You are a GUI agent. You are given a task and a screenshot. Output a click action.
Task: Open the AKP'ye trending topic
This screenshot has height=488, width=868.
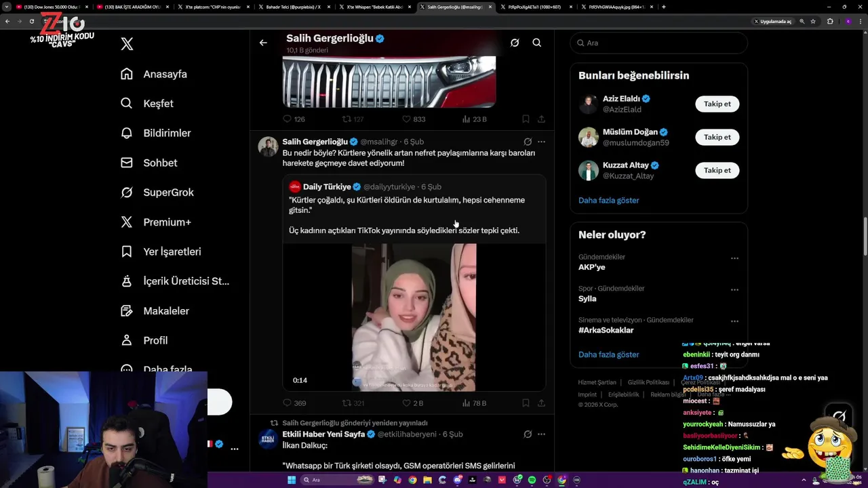coord(591,267)
